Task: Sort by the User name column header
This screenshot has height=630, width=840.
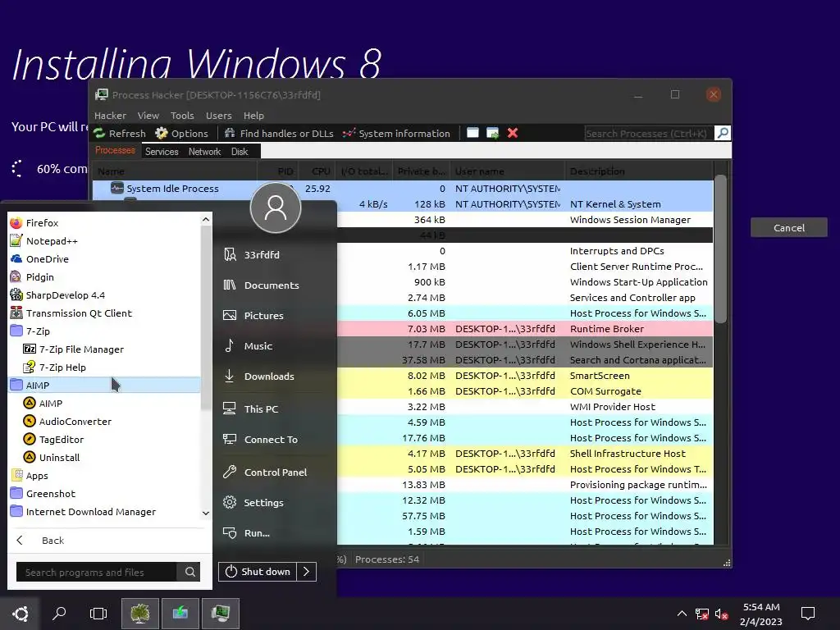Action: pyautogui.click(x=507, y=171)
